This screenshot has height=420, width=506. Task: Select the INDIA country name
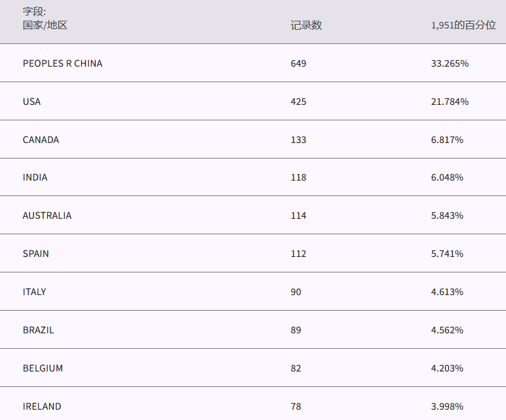35,177
